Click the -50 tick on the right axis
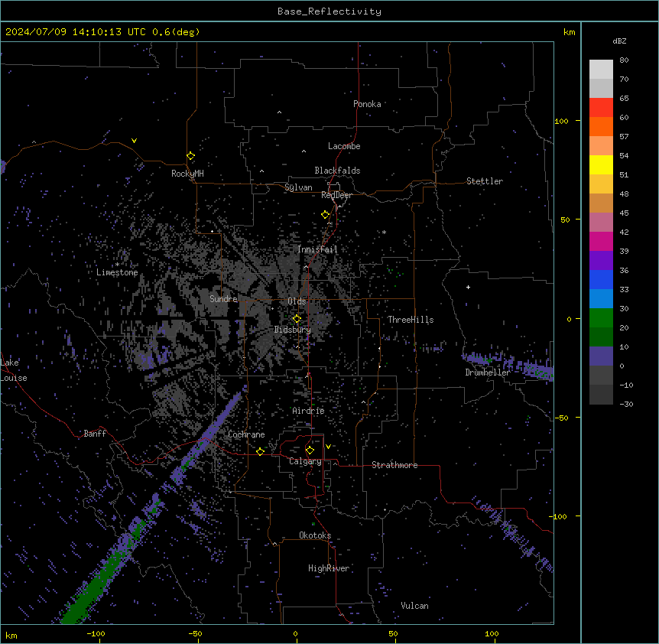Screen dimensions: 659x644 click(561, 418)
